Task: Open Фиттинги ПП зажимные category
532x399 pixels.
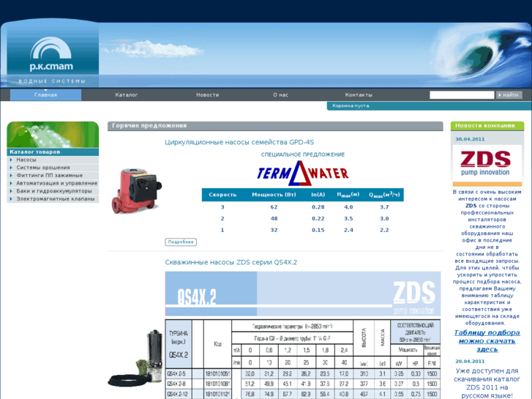Action: [50, 175]
